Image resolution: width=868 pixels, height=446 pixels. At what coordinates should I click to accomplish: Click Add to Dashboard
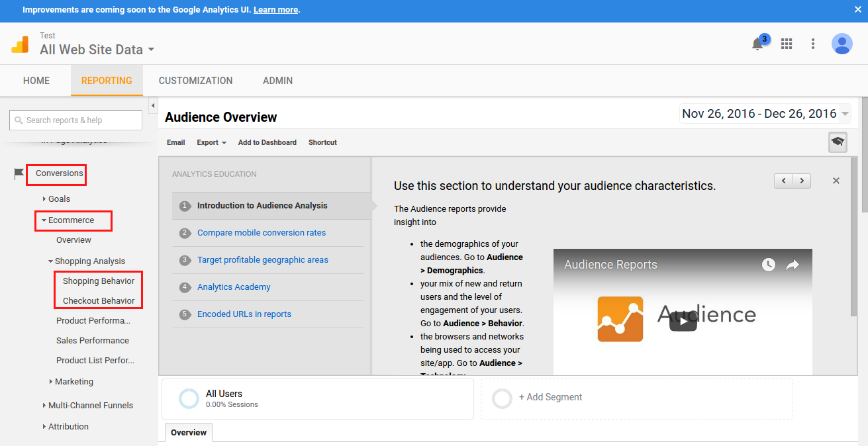coord(267,142)
